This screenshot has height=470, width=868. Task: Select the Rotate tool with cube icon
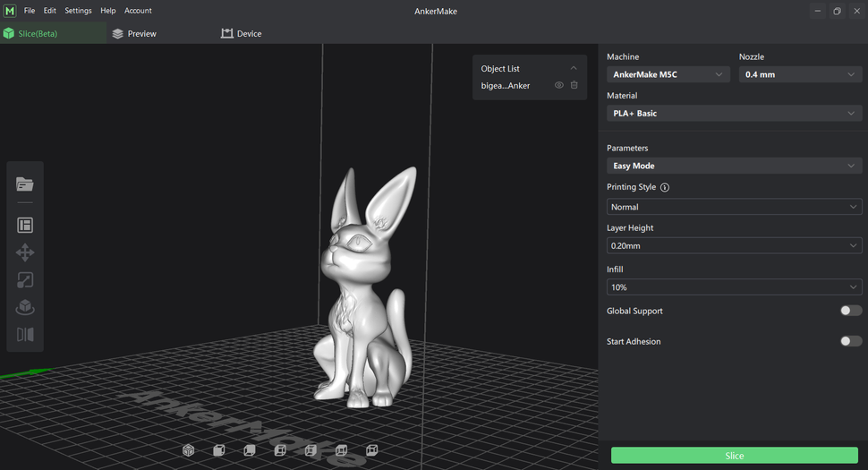pyautogui.click(x=25, y=307)
